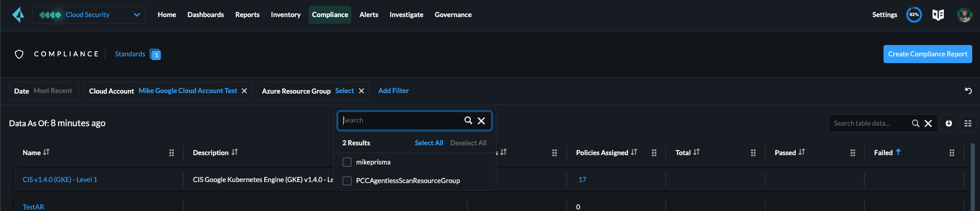
Task: Click Create Compliance Report button
Action: 927,54
